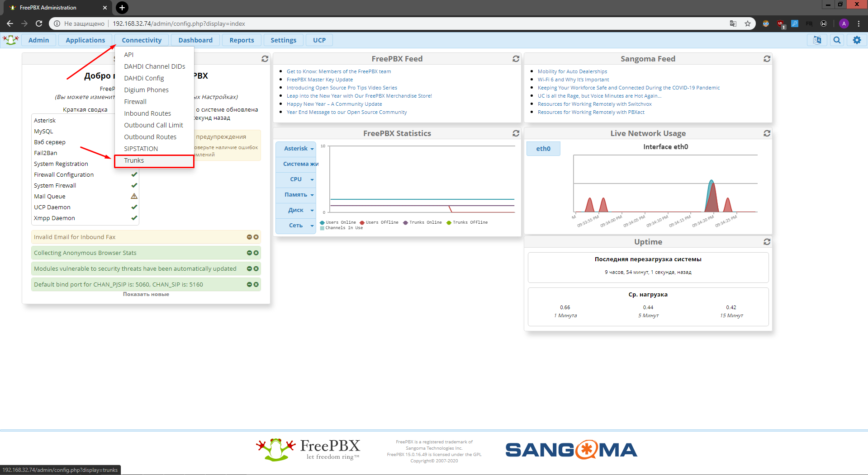The width and height of the screenshot is (868, 475).
Task: Click the FreePBX frog logo icon
Action: coord(10,40)
